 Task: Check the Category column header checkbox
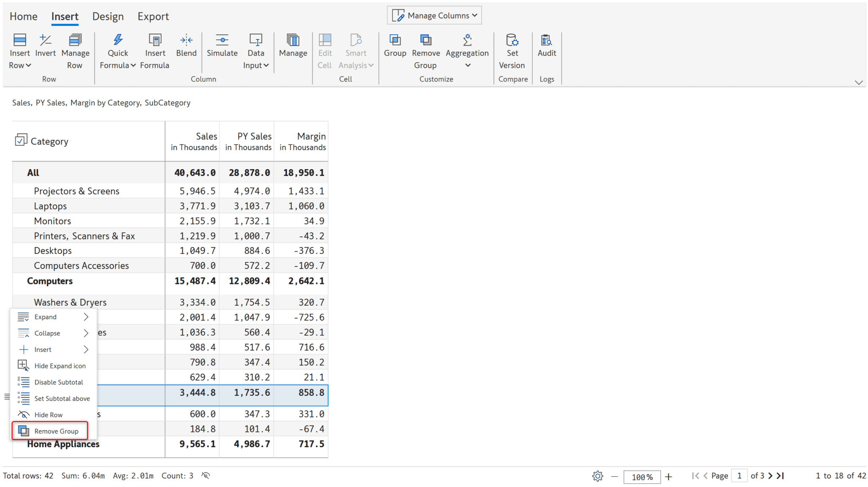point(21,139)
